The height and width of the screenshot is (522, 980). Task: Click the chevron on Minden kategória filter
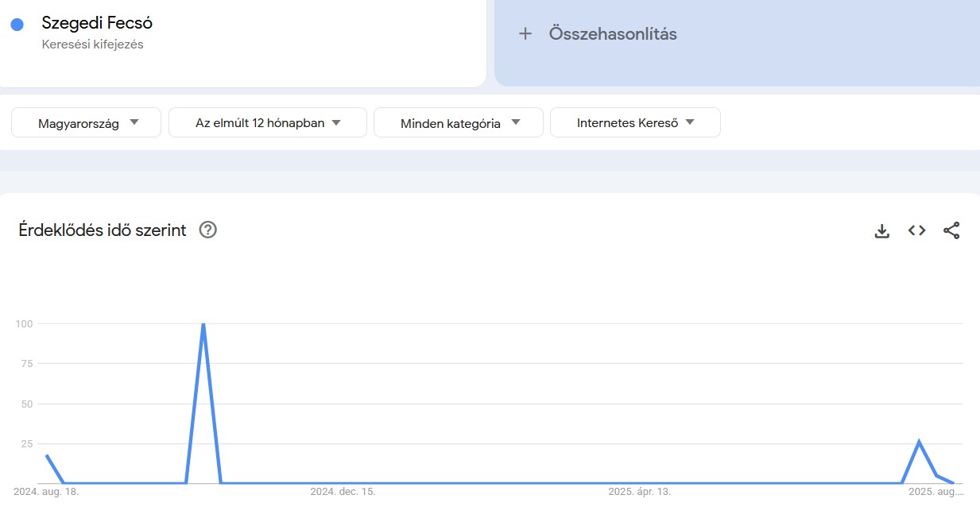click(516, 122)
